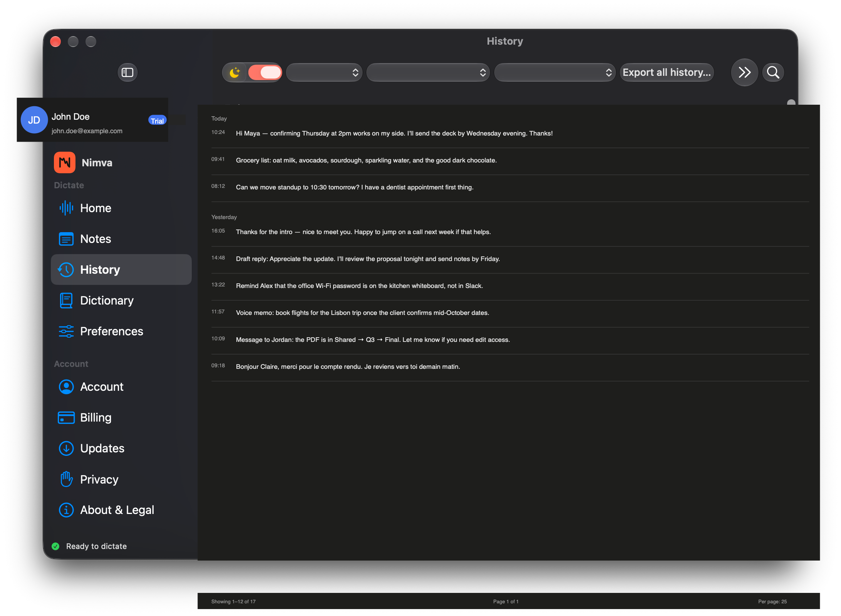Select the standup dentist appointment entry
This screenshot has height=616, width=841.
point(510,187)
